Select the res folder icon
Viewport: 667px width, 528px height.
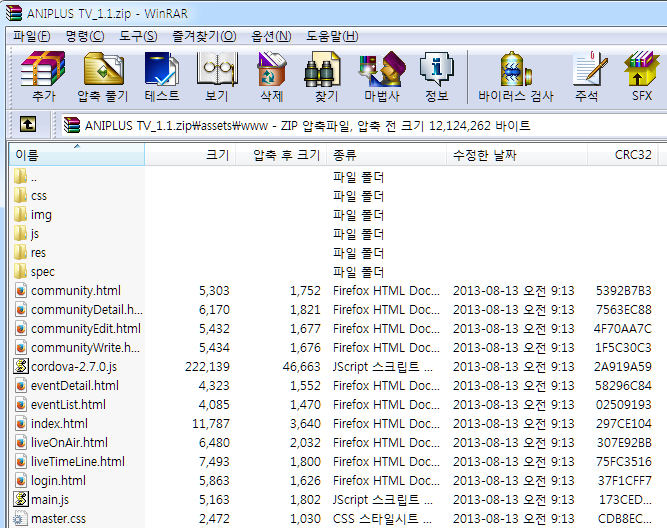20,252
